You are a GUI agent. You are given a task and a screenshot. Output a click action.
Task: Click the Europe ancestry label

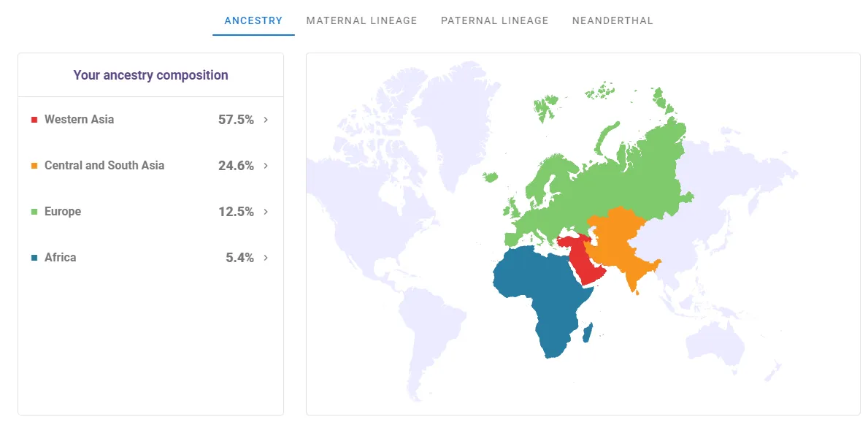pos(62,211)
